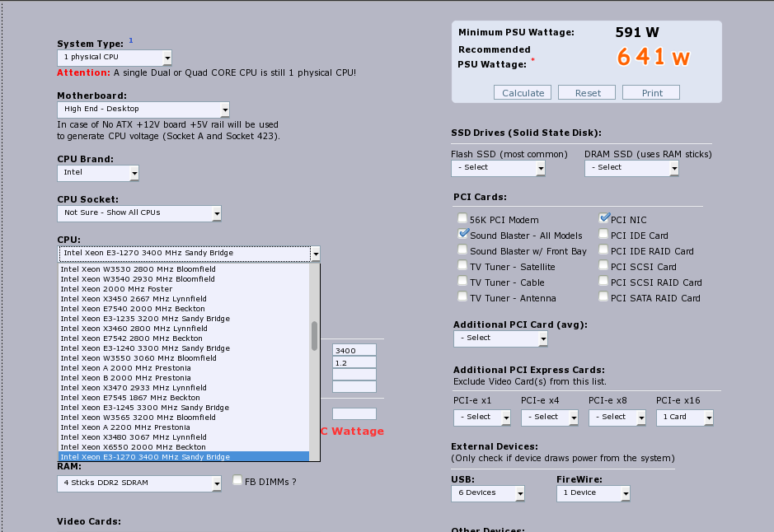The height and width of the screenshot is (532, 774).
Task: Select highlighted Xeon E3-1270 list entry
Action: tap(184, 456)
